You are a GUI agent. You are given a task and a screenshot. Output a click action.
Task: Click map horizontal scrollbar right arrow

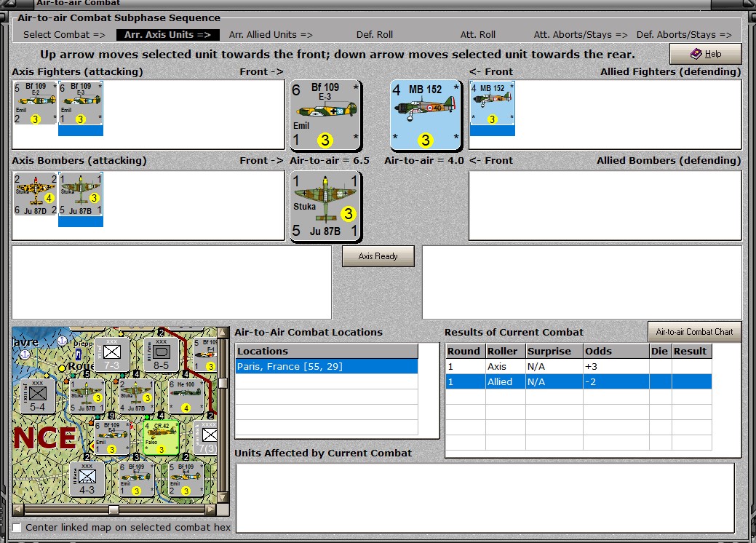(x=211, y=510)
